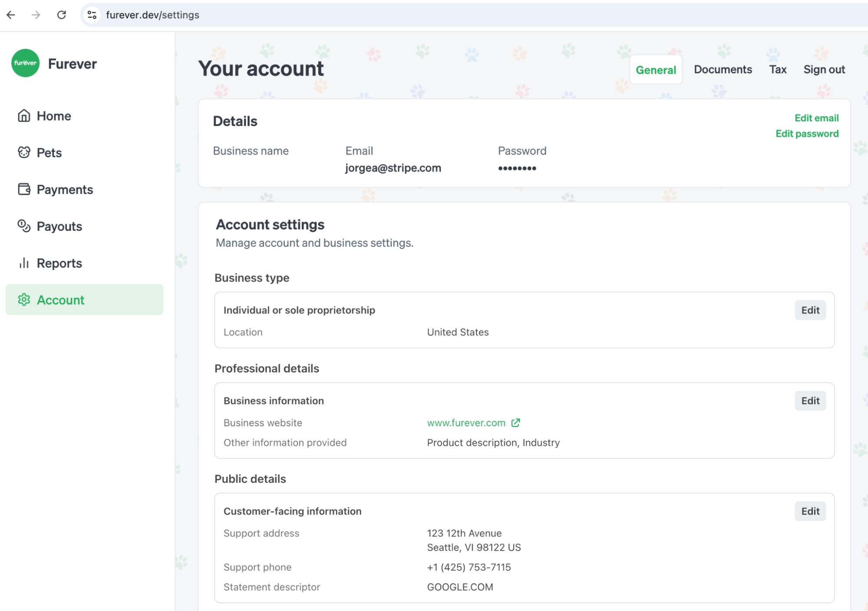Image resolution: width=868 pixels, height=611 pixels.
Task: Click support phone +1 (425) 753-7115
Action: [469, 567]
